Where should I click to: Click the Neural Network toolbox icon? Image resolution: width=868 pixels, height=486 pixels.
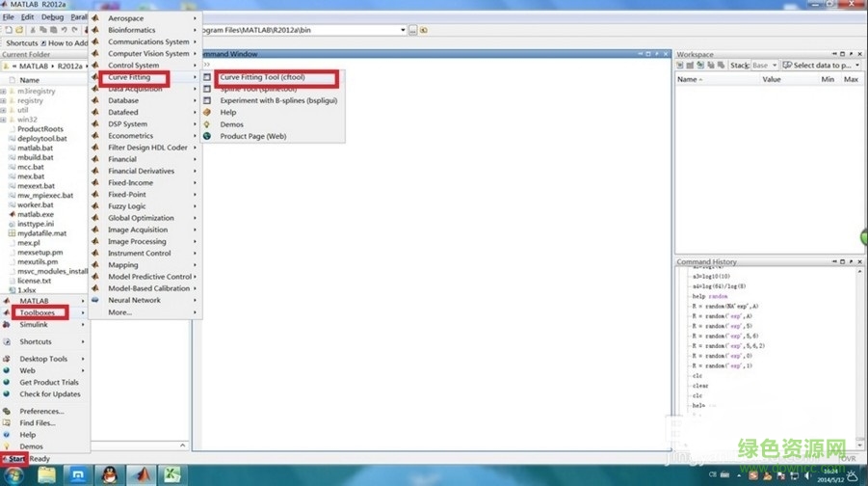(95, 300)
